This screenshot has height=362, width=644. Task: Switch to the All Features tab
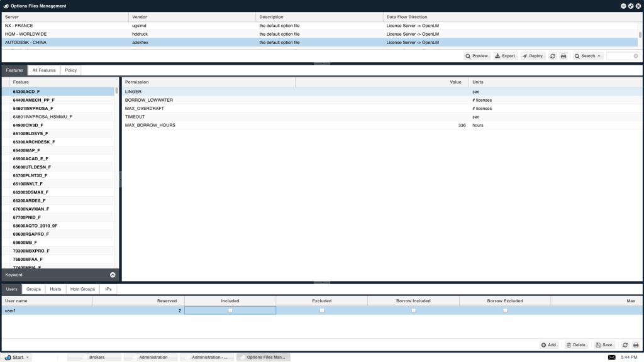pos(44,70)
